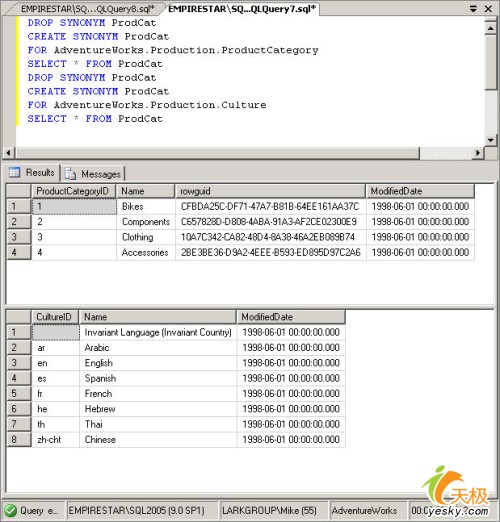Select the ProductCategoryID column header
Viewport: 500px width, 522px height.
73,191
